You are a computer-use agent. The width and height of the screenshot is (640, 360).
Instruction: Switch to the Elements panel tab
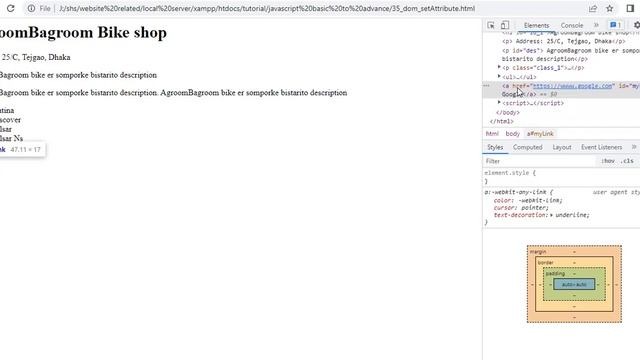536,25
